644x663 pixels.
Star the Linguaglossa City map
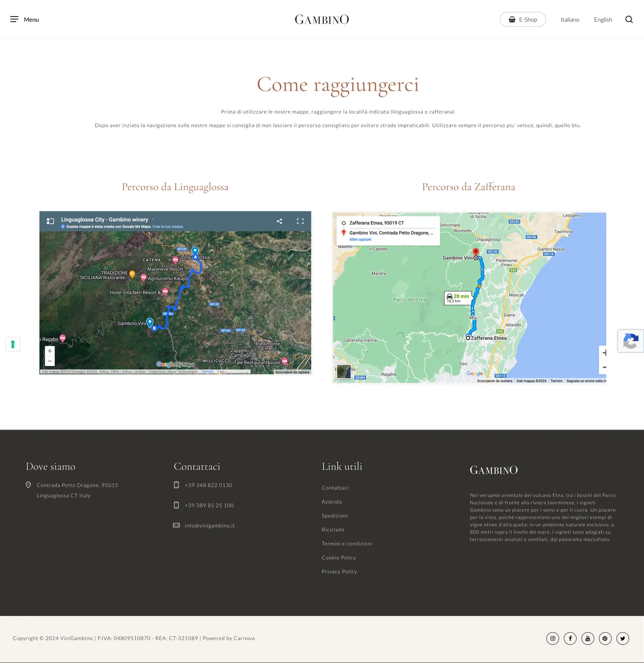(x=154, y=219)
